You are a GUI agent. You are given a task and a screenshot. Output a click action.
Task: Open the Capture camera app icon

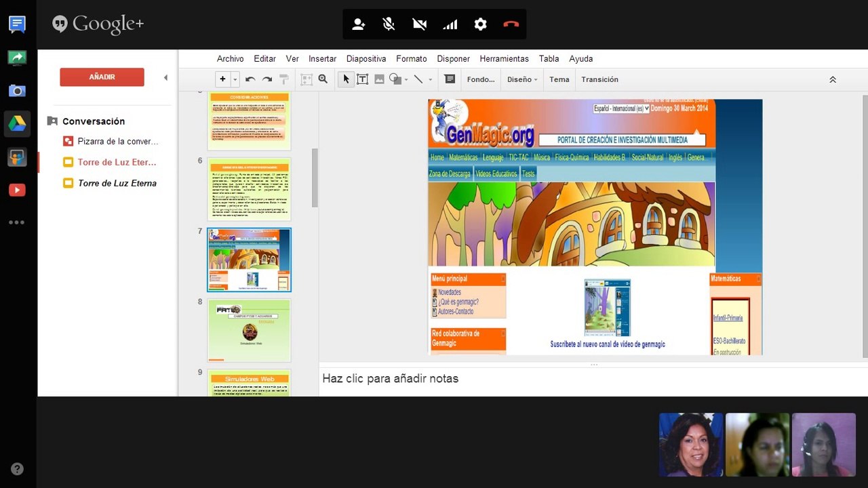coord(17,91)
